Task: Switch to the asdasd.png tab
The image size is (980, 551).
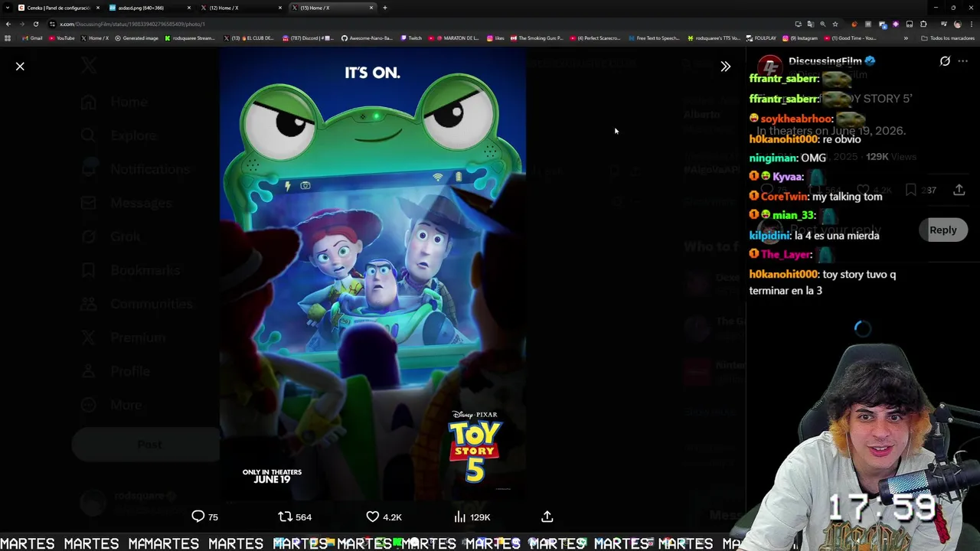Action: point(149,8)
